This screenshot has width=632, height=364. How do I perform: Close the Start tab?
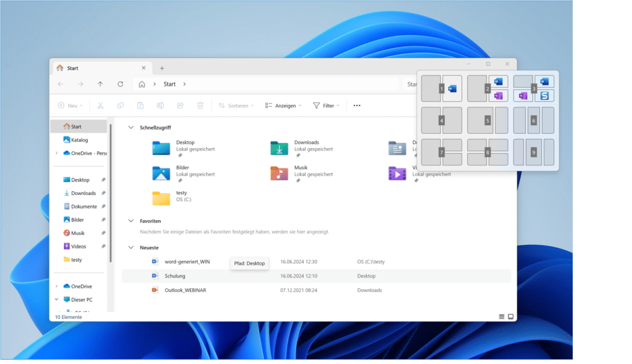(144, 68)
